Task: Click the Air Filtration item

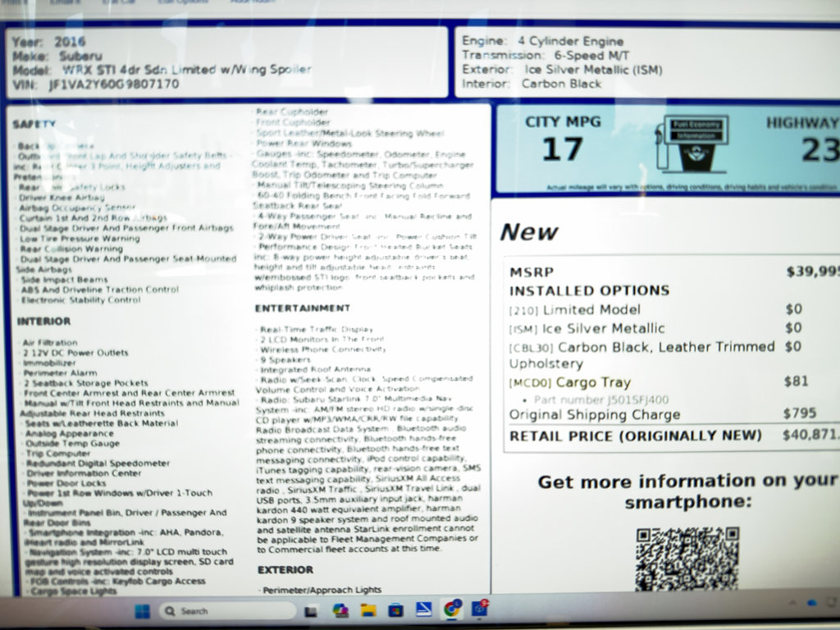Action: click(50, 342)
